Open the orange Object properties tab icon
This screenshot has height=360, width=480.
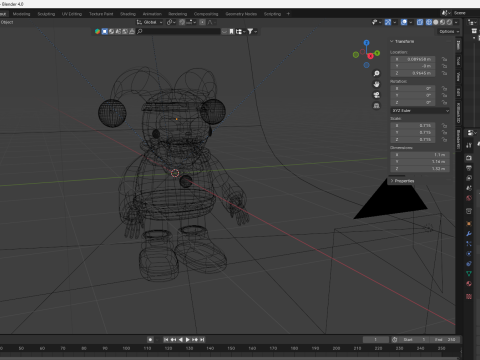469,224
